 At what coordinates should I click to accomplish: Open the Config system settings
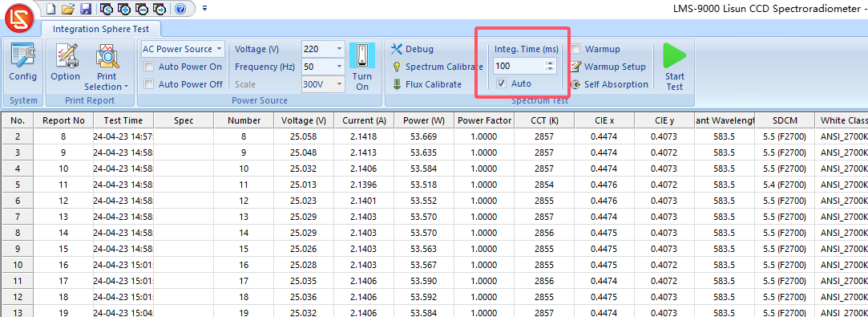pyautogui.click(x=22, y=62)
